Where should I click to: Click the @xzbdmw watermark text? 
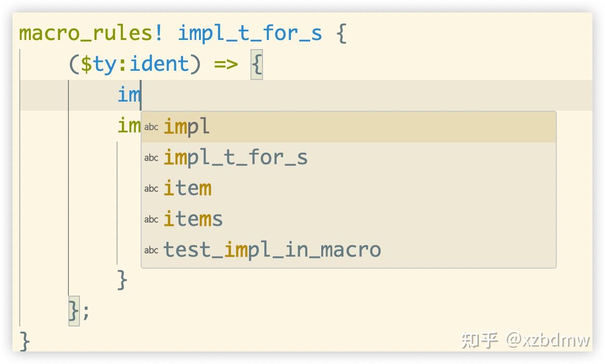point(549,339)
